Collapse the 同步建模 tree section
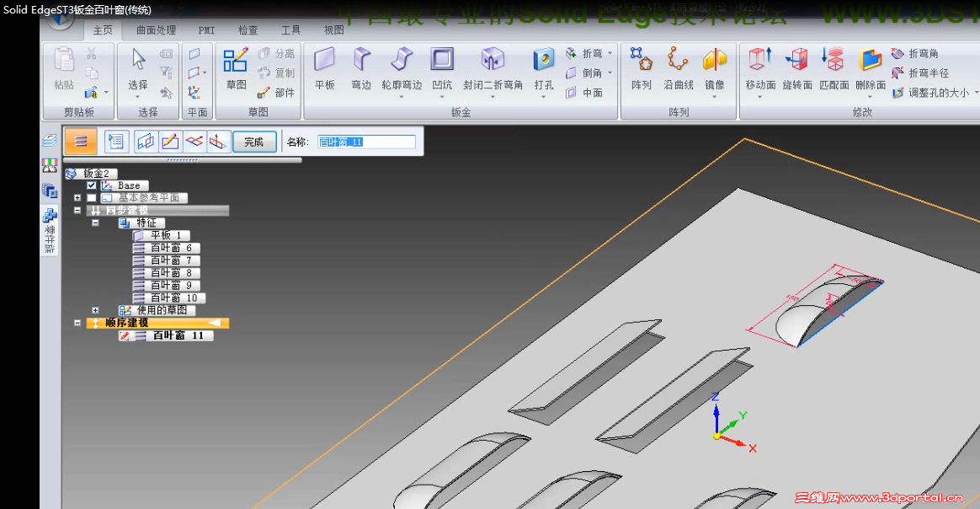 coord(77,210)
